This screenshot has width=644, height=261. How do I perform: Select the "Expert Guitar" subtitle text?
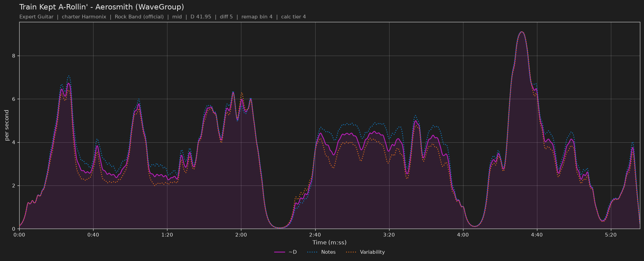pos(36,17)
